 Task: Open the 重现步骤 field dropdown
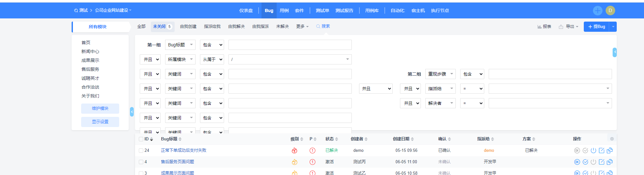point(440,74)
